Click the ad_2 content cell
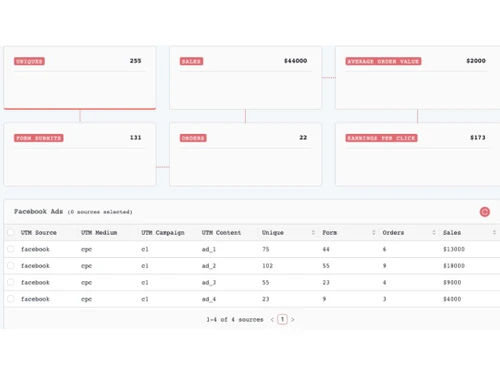Screen dimensions: 500x375 tap(209, 266)
